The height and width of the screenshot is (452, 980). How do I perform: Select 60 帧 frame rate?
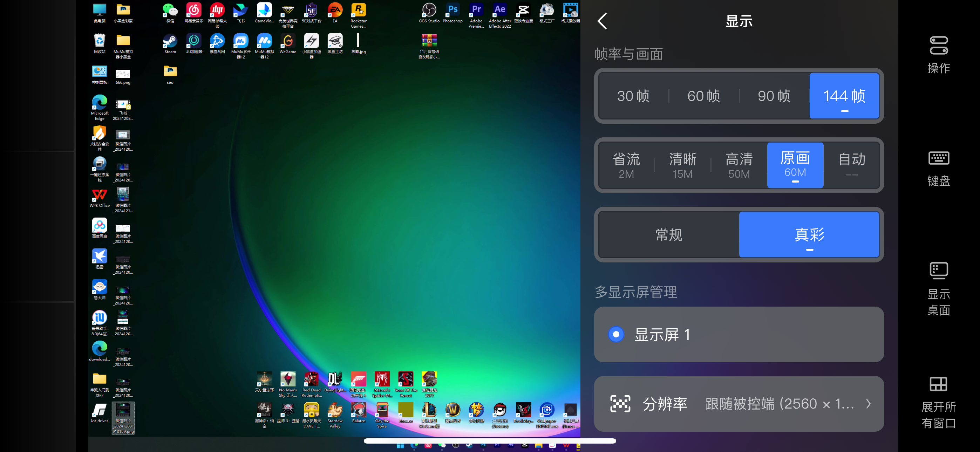pos(703,96)
